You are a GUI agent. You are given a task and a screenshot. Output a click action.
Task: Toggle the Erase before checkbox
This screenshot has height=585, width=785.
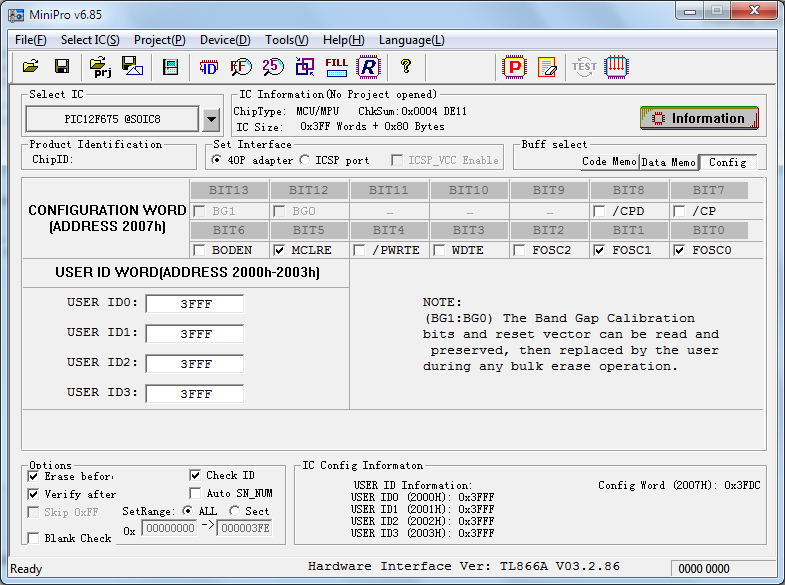click(33, 476)
